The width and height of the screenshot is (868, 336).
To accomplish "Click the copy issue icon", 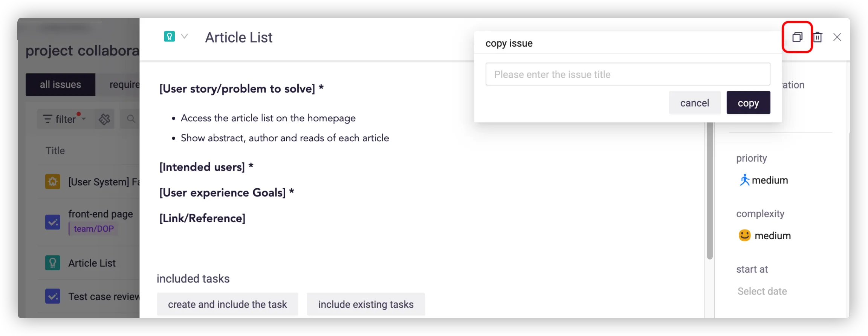I will 797,37.
